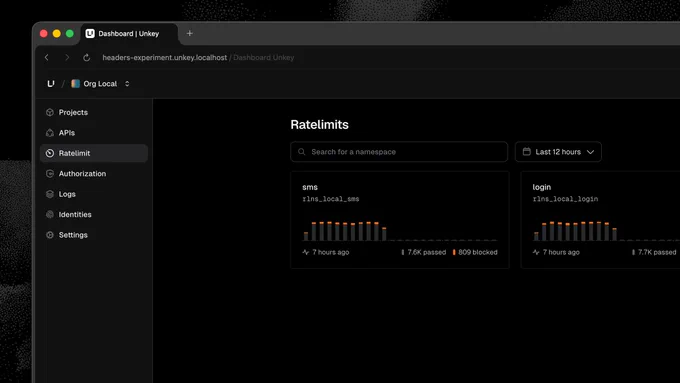
Task: Click the Ratelimits page heading
Action: pyautogui.click(x=320, y=124)
